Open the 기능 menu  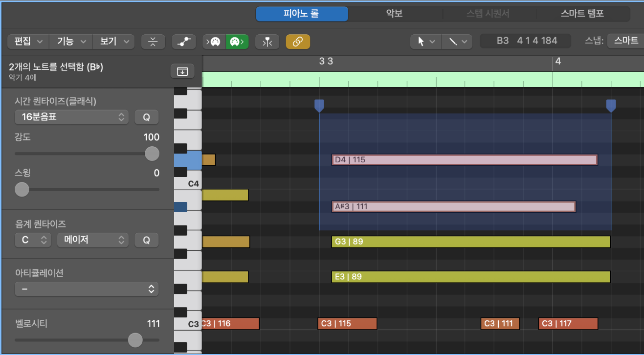(x=71, y=41)
